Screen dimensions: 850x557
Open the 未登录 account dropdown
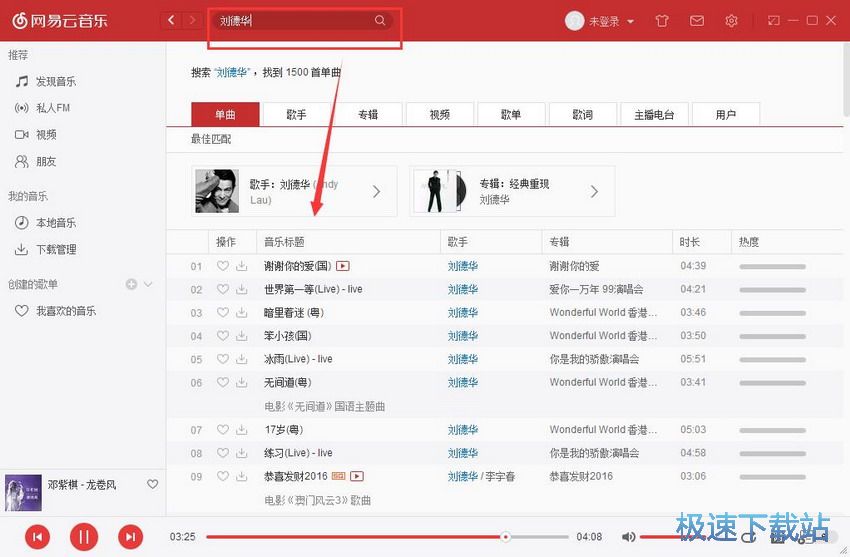click(611, 21)
